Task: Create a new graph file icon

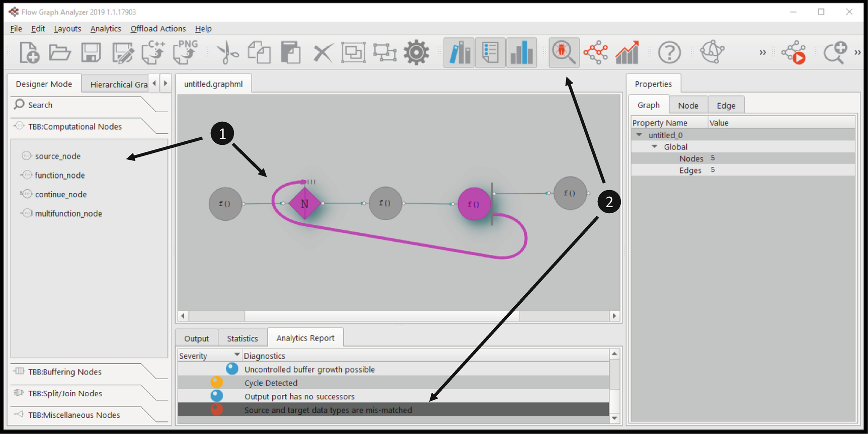Action: [29, 52]
